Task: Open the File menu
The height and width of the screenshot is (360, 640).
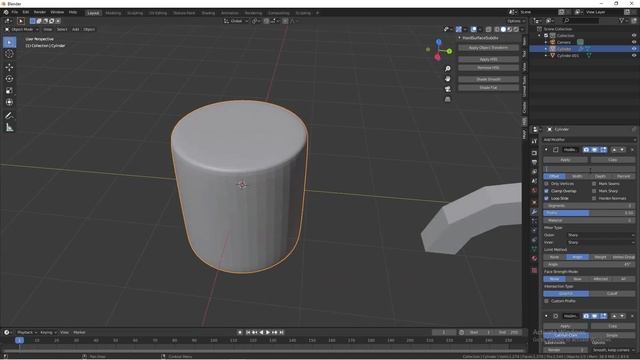Action: (x=15, y=12)
